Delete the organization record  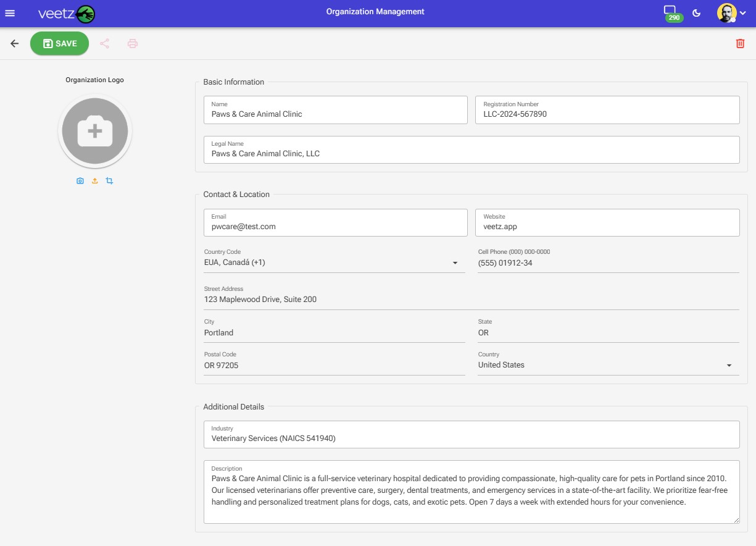point(740,43)
